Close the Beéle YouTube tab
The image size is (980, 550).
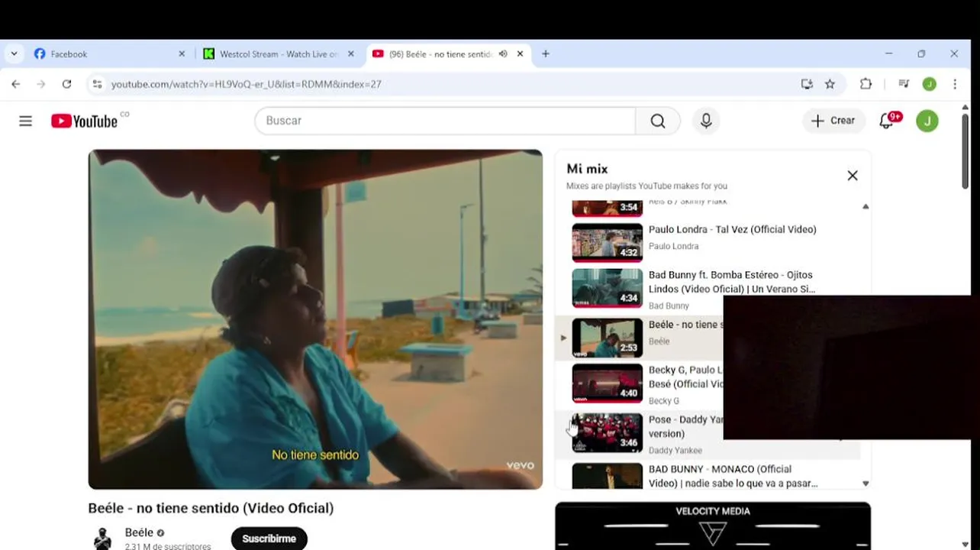pyautogui.click(x=521, y=54)
